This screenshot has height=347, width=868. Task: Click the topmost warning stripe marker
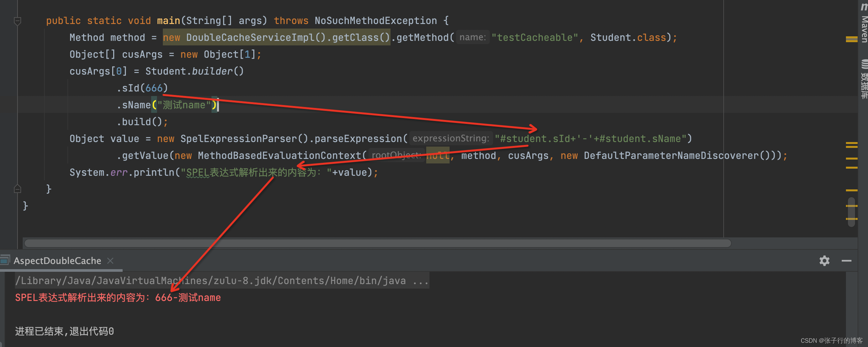(851, 40)
